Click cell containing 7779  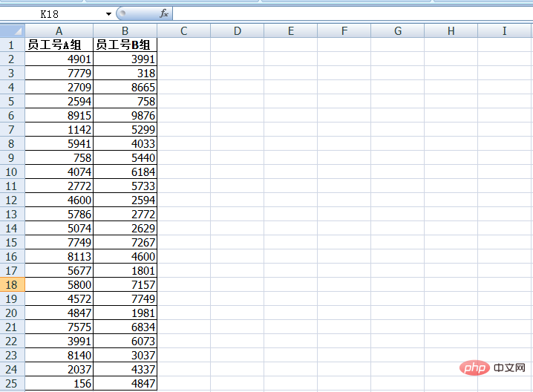[x=59, y=73]
